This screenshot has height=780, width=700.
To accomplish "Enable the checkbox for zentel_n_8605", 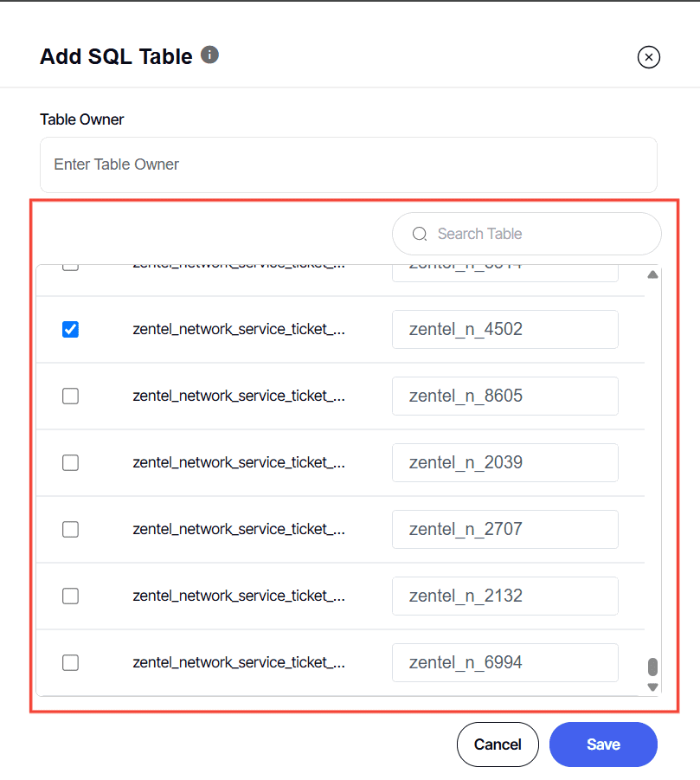I will click(x=70, y=396).
